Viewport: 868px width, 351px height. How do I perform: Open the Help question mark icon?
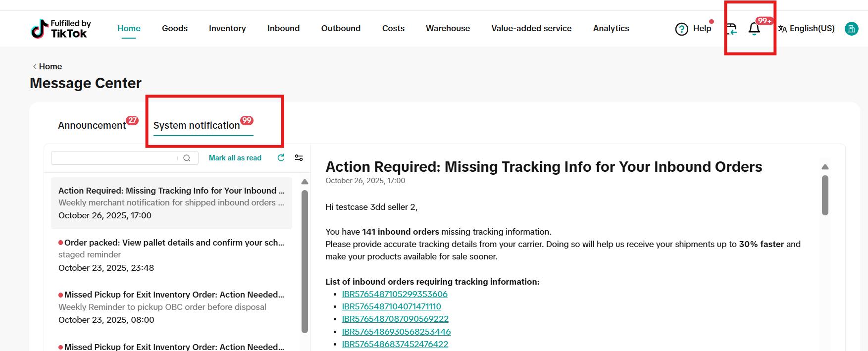[681, 29]
